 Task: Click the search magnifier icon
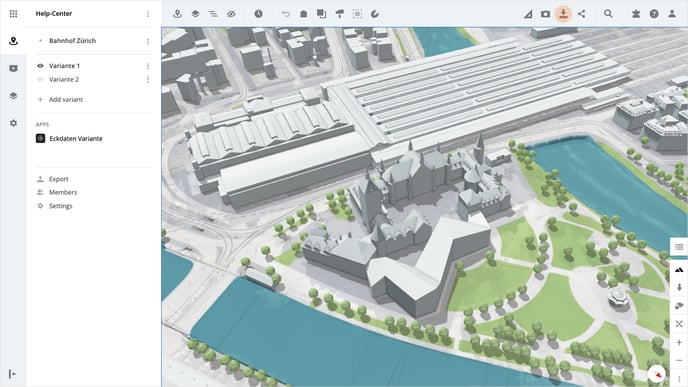pyautogui.click(x=608, y=14)
